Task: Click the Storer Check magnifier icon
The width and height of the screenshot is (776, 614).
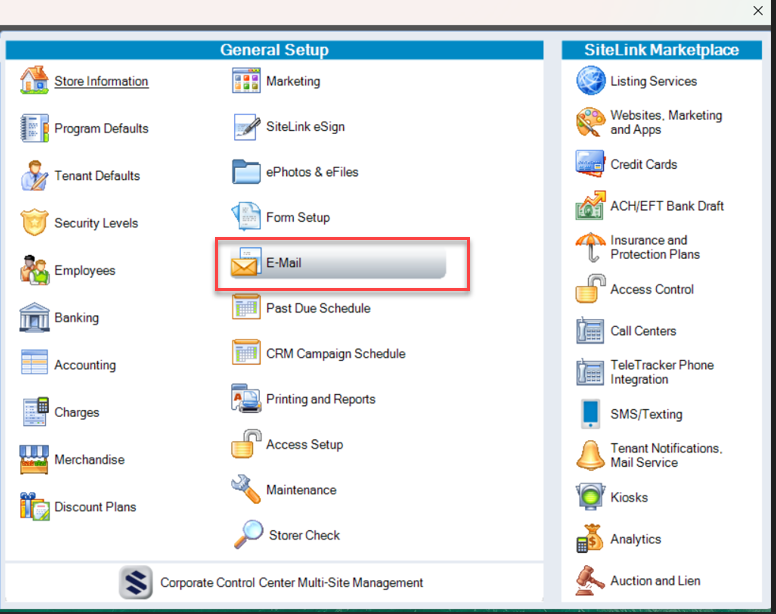Action: 248,534
